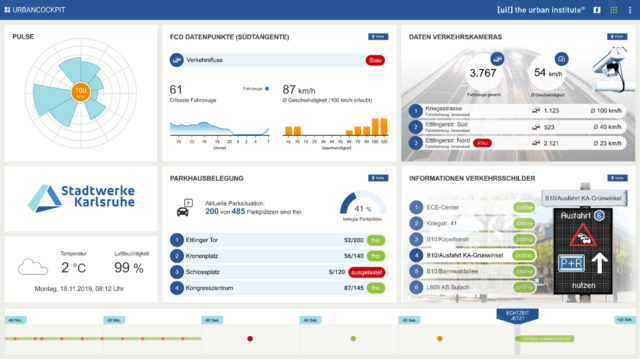Select parking row 3 Schlossplatz
Viewport: 640px width, 360px height.
pos(278,272)
